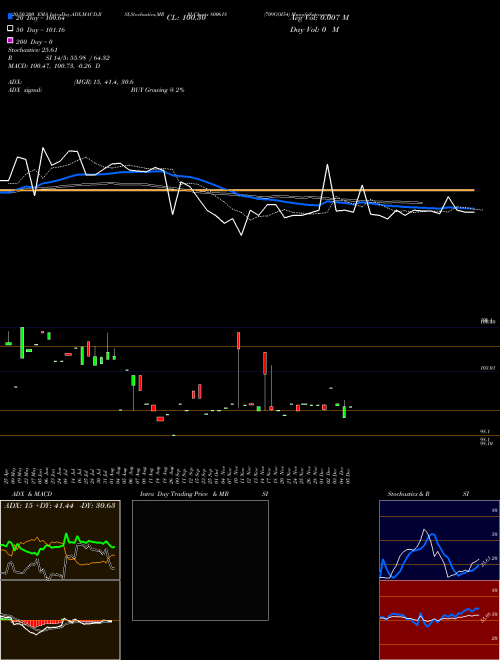The image size is (500, 660).
Task: Click the blue 20 Day legend swatch
Action: pyautogui.click(x=10, y=16)
